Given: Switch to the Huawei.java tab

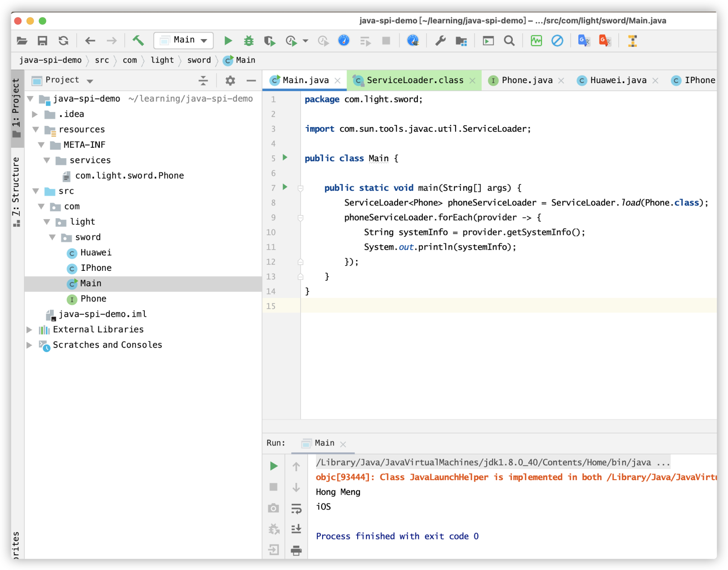Looking at the screenshot, I should point(618,80).
